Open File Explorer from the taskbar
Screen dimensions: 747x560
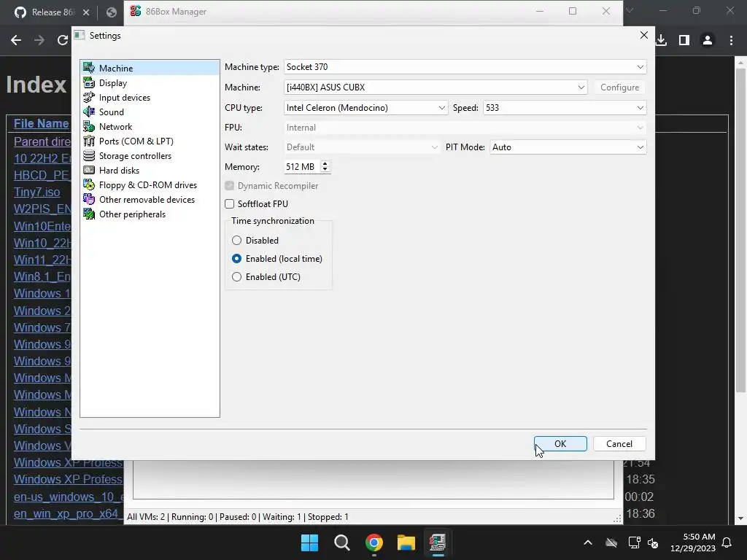pyautogui.click(x=406, y=542)
